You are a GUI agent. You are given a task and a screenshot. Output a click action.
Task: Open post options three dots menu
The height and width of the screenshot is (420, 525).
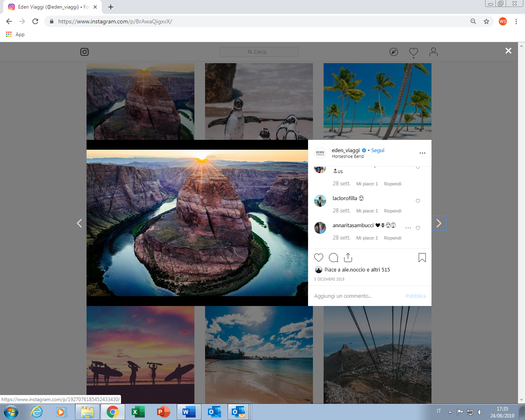pyautogui.click(x=422, y=153)
